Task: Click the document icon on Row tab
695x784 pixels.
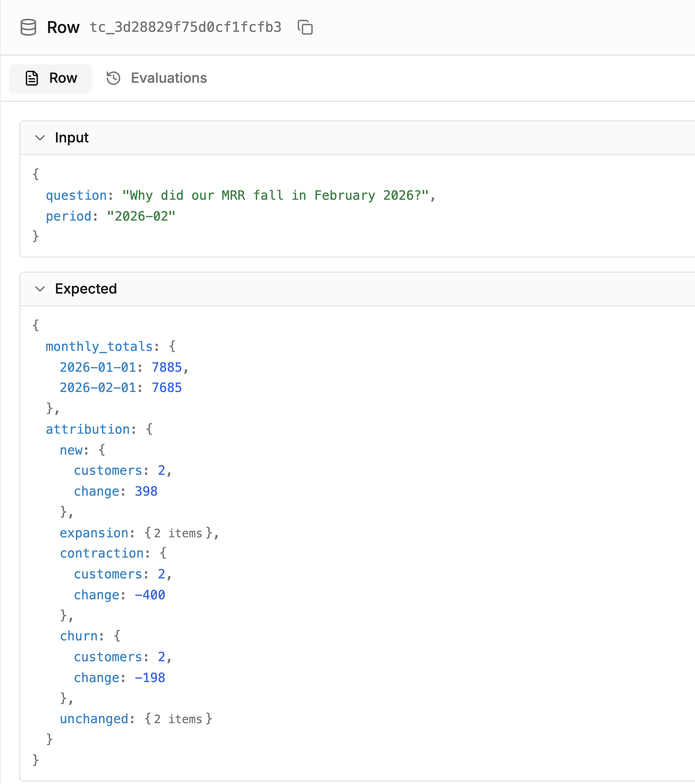Action: (32, 78)
